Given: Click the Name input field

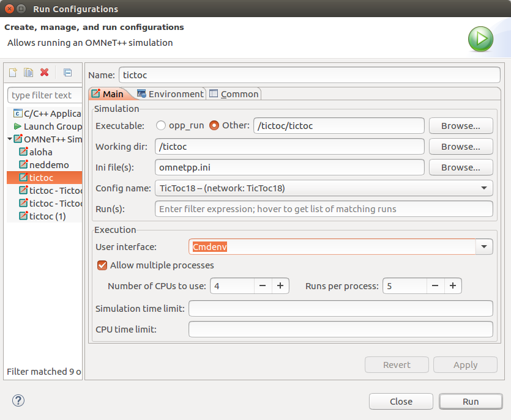Looking at the screenshot, I should tap(310, 75).
